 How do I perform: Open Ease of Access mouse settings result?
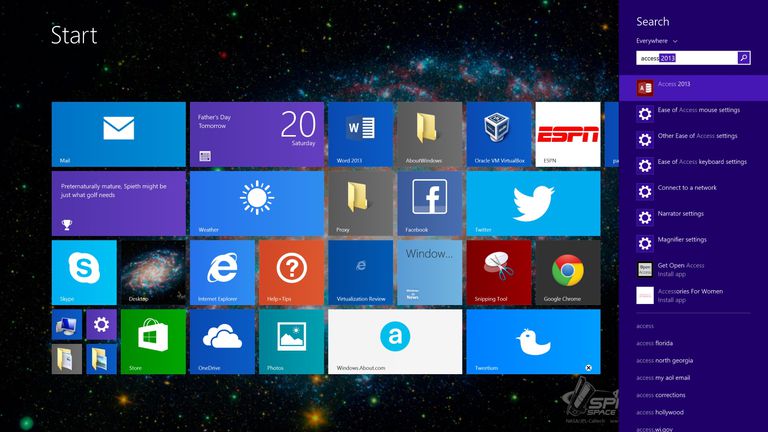tap(693, 114)
